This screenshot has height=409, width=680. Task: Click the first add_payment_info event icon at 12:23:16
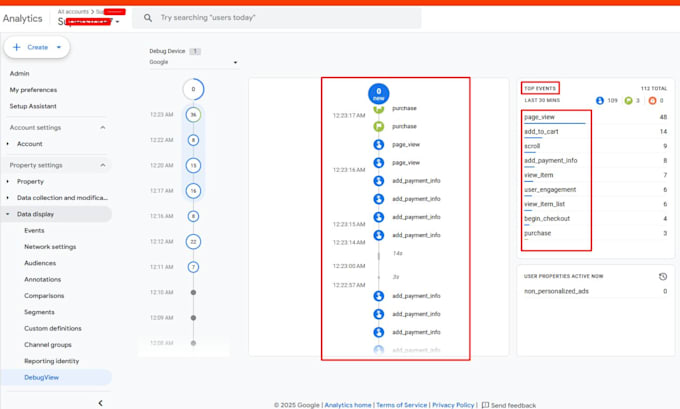[379, 180]
